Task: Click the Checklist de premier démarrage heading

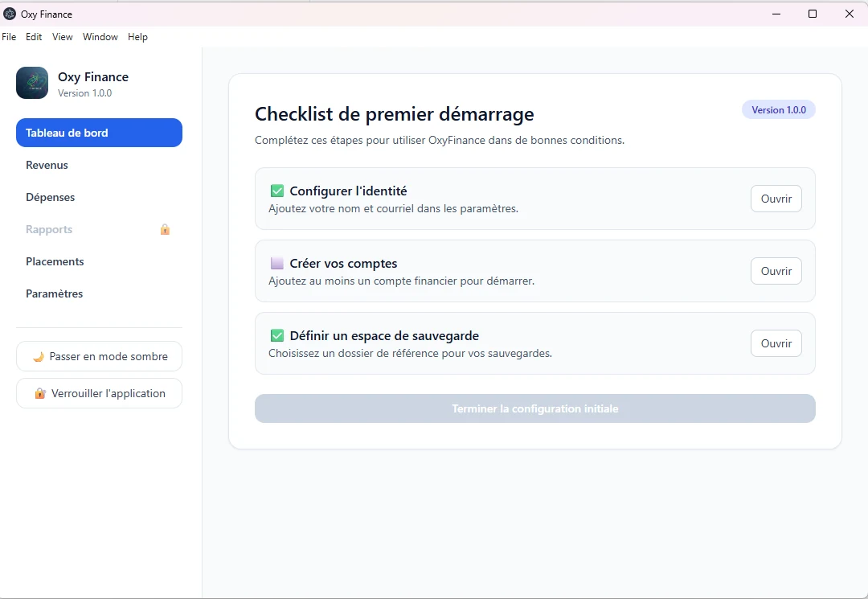Action: coord(394,114)
